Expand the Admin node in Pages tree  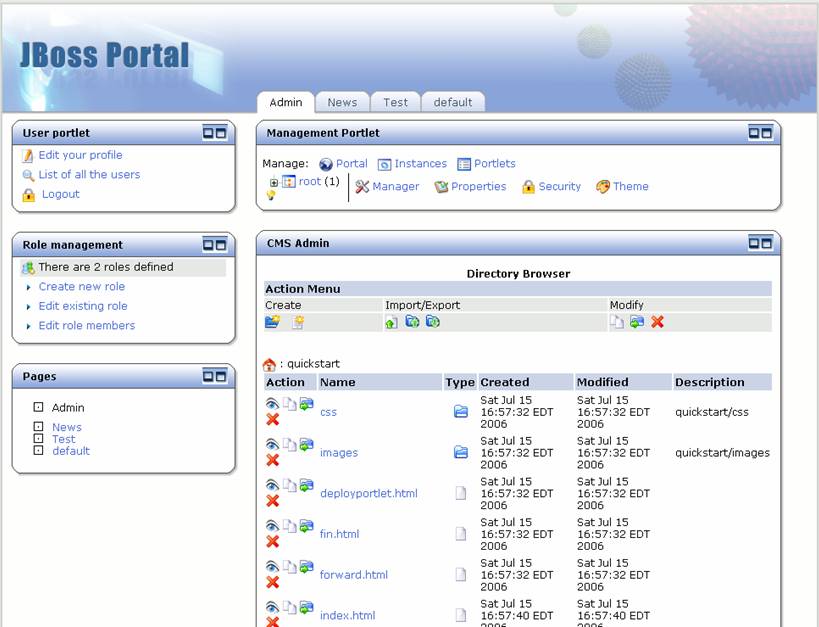38,407
